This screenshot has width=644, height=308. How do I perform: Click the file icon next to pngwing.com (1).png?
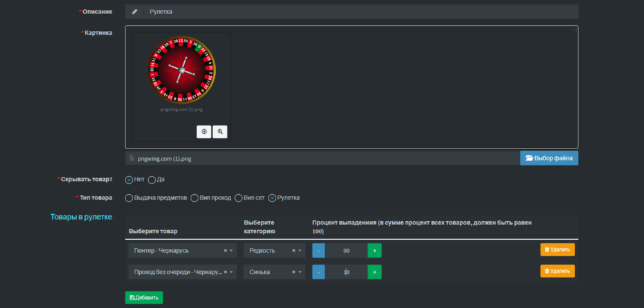point(132,158)
